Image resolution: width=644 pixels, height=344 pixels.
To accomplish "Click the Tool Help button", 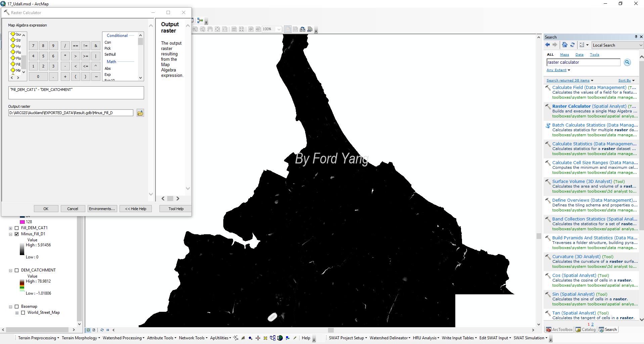I will point(176,209).
